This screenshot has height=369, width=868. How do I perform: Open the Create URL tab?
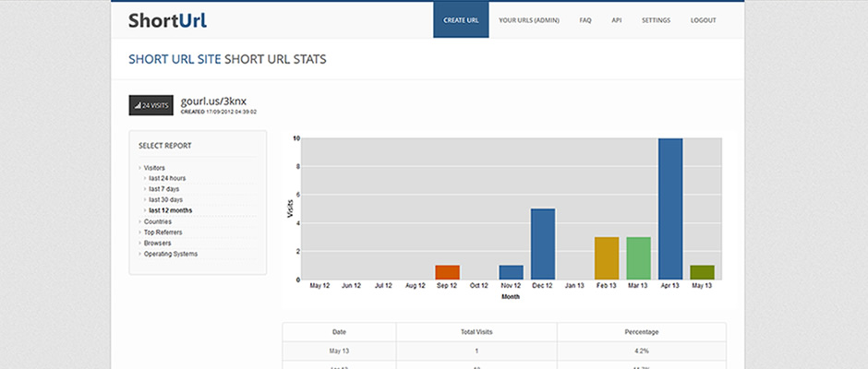click(x=461, y=19)
